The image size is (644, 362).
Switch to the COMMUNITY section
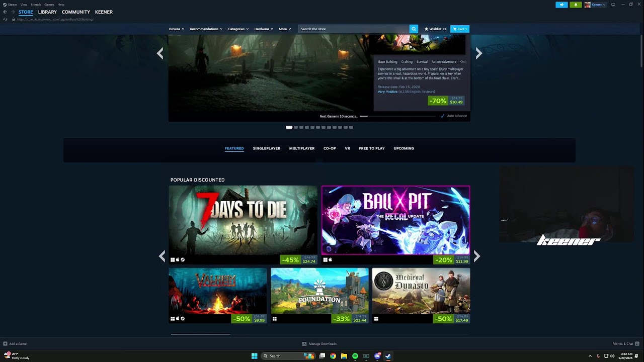tap(76, 12)
